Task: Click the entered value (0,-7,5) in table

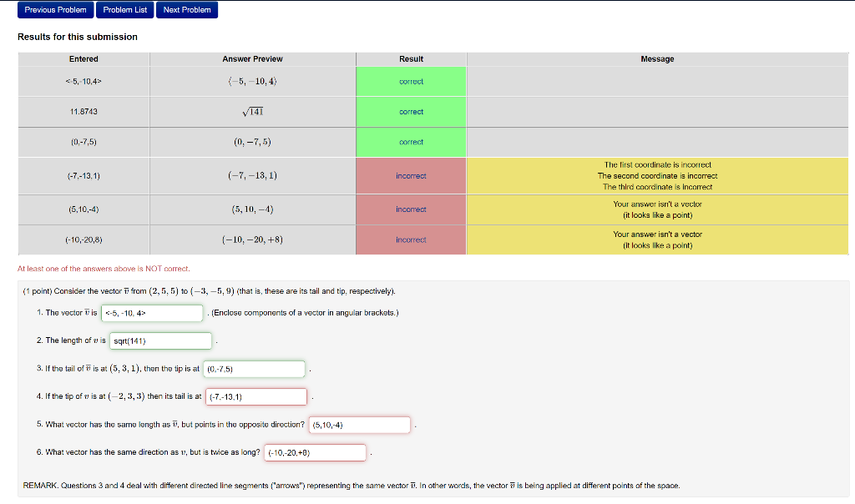Action: (x=83, y=142)
